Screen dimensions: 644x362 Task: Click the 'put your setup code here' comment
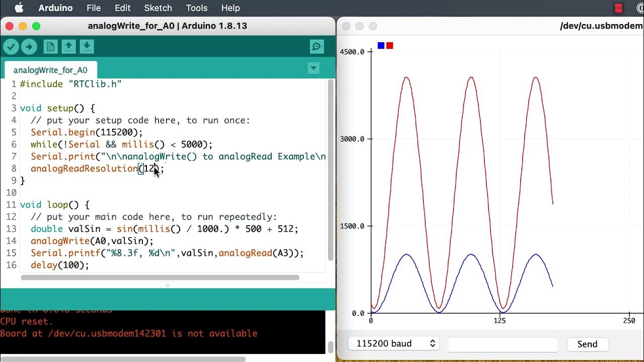coord(140,120)
